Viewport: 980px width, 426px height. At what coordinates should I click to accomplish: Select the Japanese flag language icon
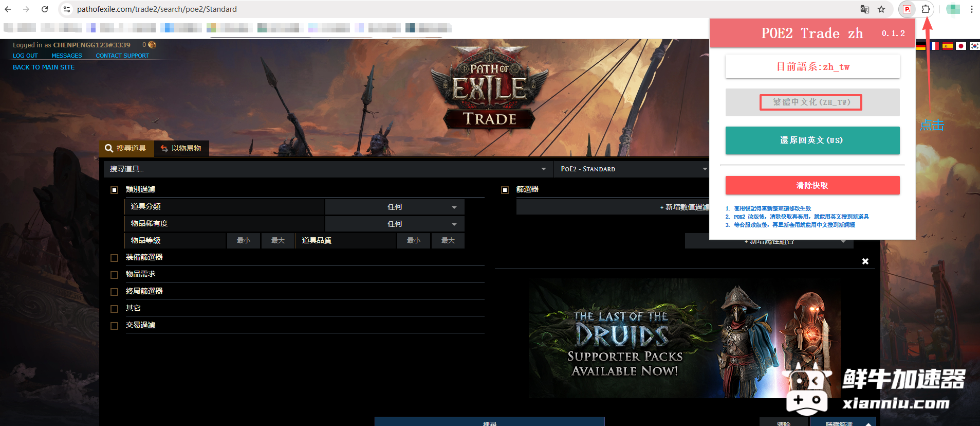tap(960, 46)
